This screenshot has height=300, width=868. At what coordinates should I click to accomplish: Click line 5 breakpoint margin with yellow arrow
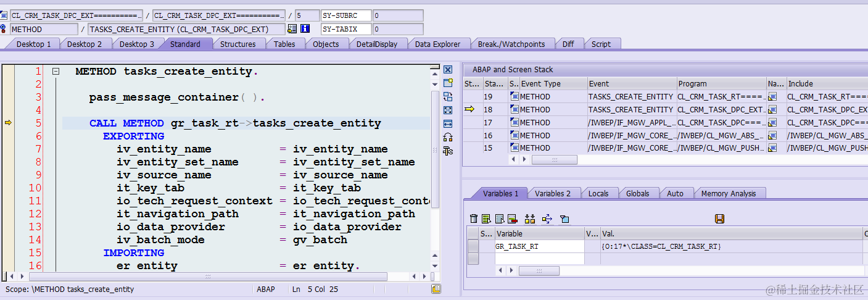click(x=8, y=123)
